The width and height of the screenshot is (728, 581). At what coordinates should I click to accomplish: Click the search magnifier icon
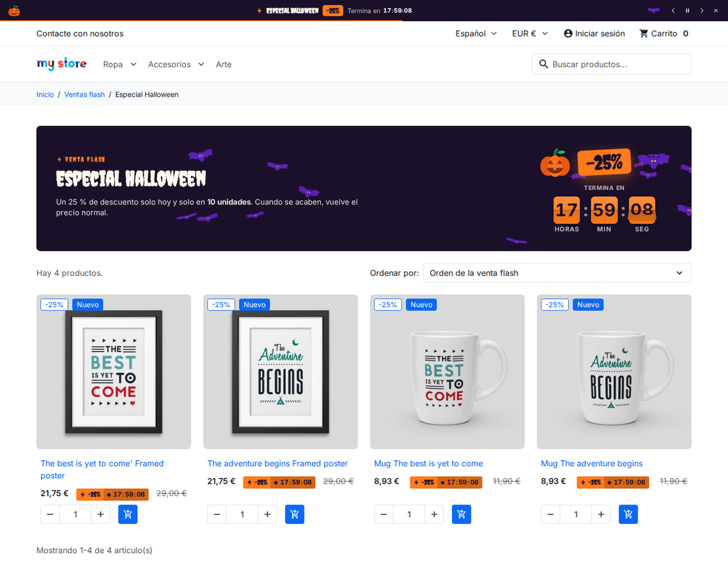pos(543,64)
